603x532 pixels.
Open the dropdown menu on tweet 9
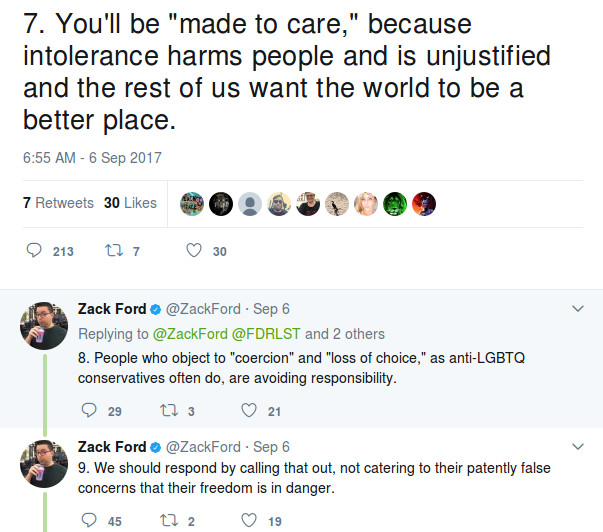coord(577,446)
